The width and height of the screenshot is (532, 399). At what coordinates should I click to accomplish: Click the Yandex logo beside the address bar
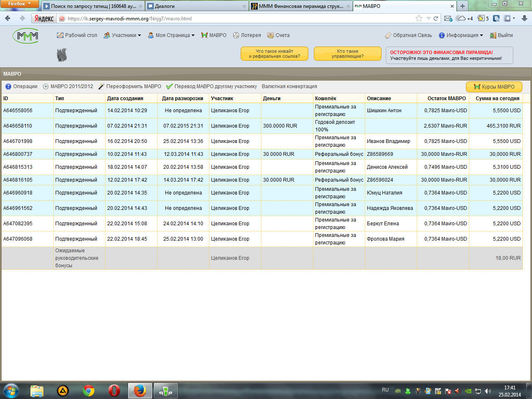coord(44,18)
